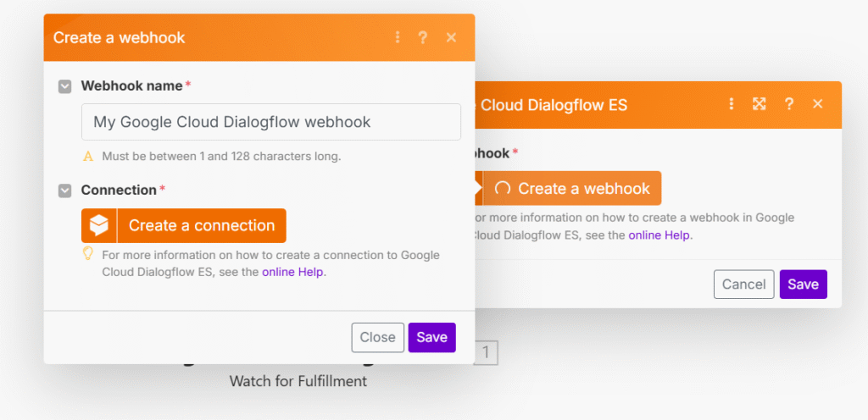Expand the Cloud Dialogflow ES panel to fullscreen
868x420 pixels.
(759, 104)
